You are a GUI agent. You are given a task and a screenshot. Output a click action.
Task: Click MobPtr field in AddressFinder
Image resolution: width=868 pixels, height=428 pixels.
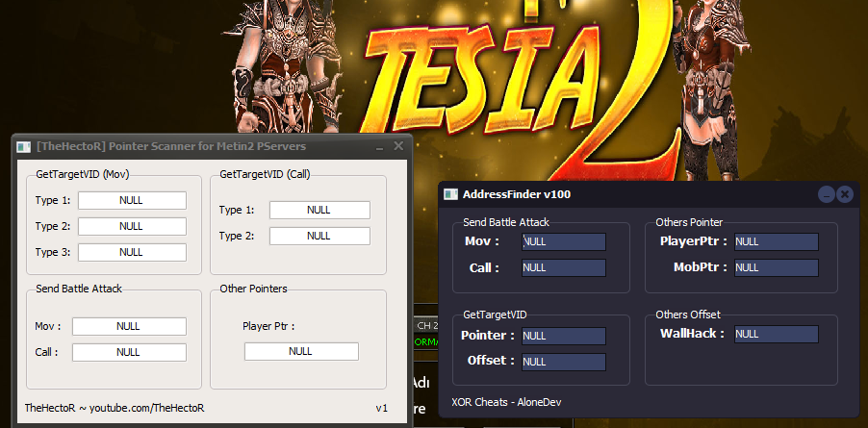tap(777, 267)
